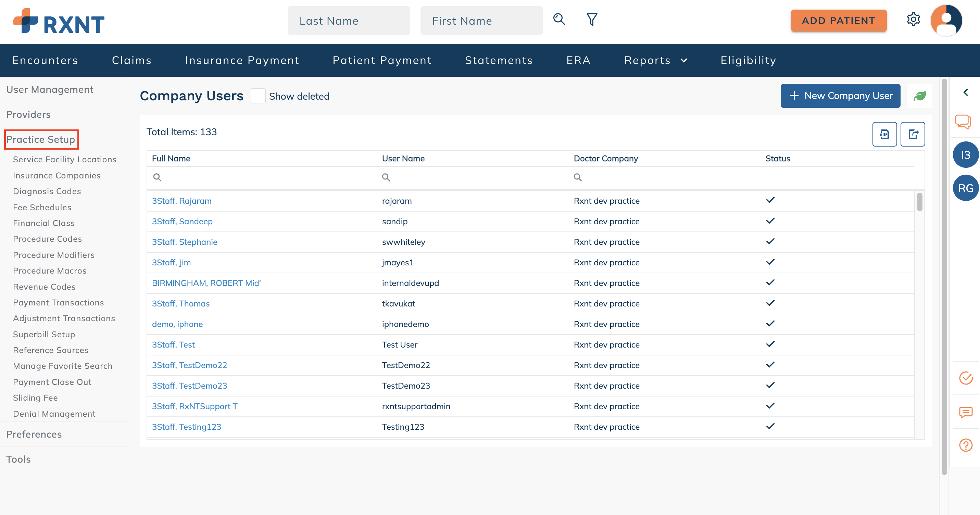Toggle the Show deleted checkbox

click(x=258, y=96)
